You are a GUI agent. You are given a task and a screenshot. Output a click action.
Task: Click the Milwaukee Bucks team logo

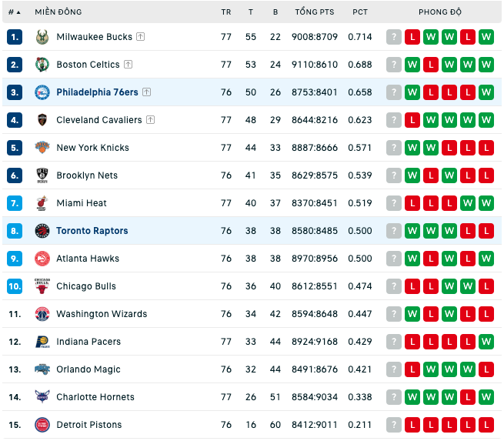(x=42, y=37)
